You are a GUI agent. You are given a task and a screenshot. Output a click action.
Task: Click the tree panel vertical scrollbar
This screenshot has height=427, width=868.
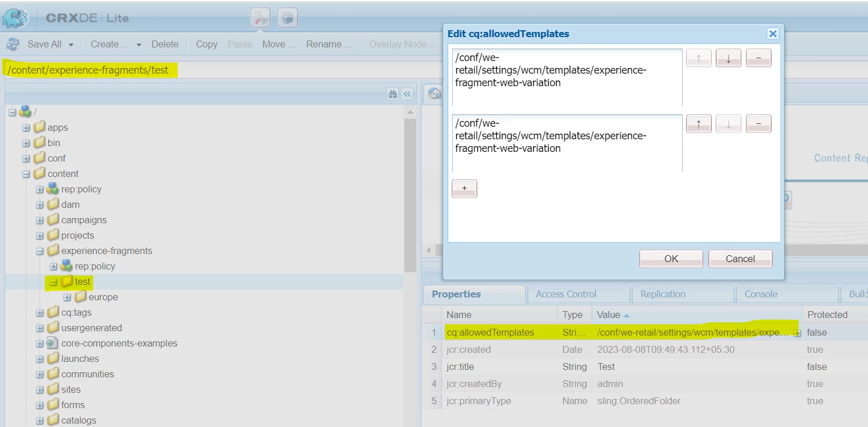tap(410, 194)
